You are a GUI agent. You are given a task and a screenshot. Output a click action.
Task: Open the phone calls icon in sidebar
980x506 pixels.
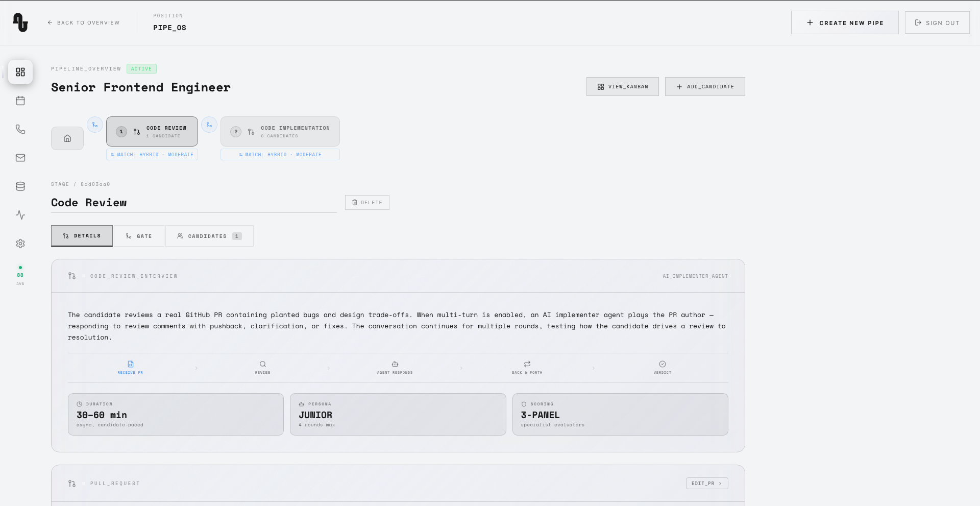[20, 129]
